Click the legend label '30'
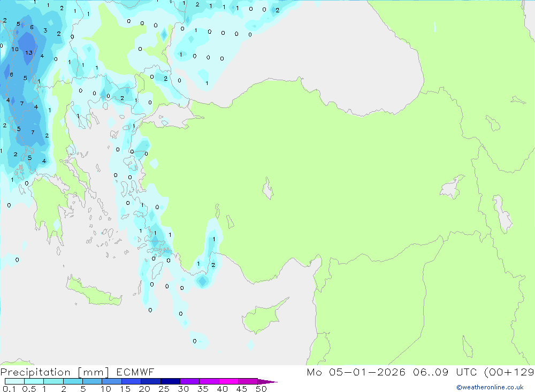 point(183,389)
